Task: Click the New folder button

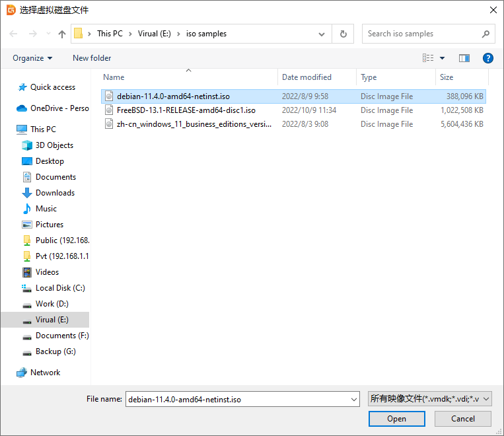Action: [92, 58]
